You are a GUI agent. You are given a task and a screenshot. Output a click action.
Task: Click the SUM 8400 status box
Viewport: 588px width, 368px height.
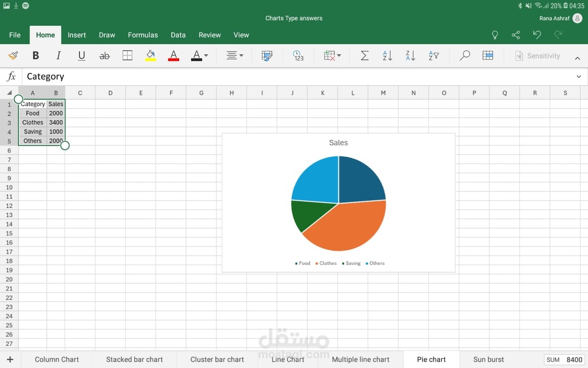(x=565, y=360)
